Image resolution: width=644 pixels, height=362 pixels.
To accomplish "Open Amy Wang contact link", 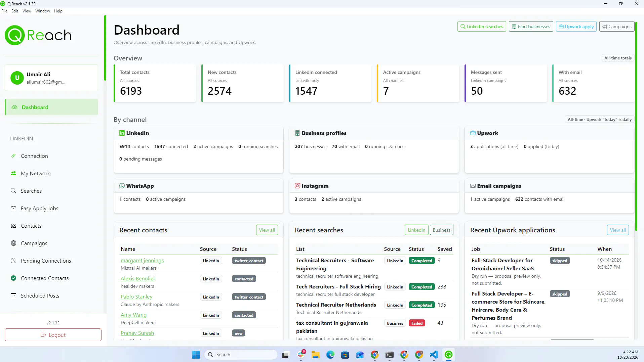I will click(x=133, y=315).
